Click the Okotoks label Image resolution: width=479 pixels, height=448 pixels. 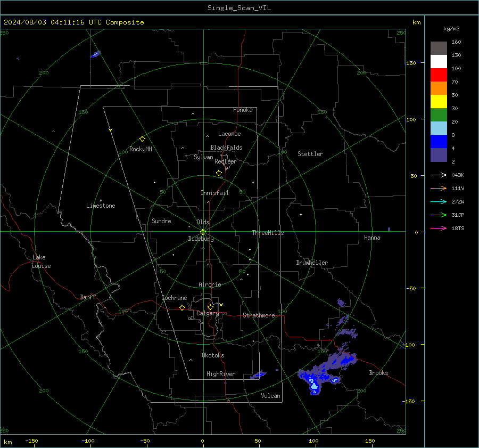point(213,355)
